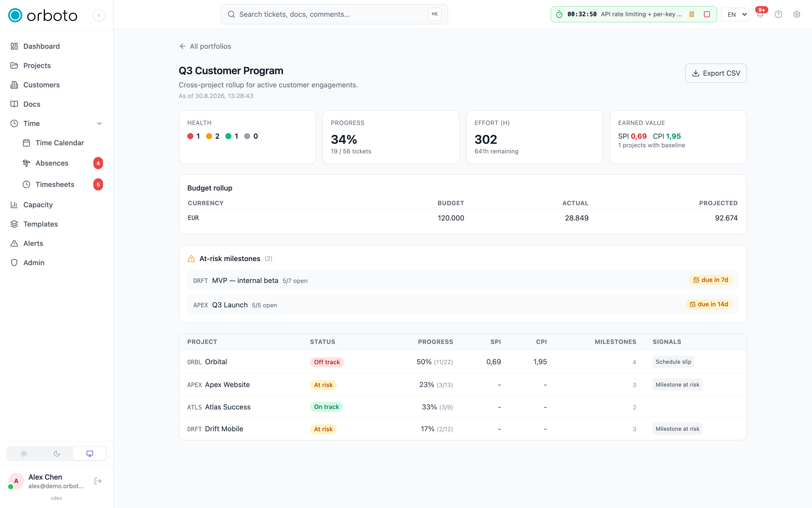This screenshot has height=508, width=812.
Task: Open the Atlas Success project row
Action: click(463, 407)
